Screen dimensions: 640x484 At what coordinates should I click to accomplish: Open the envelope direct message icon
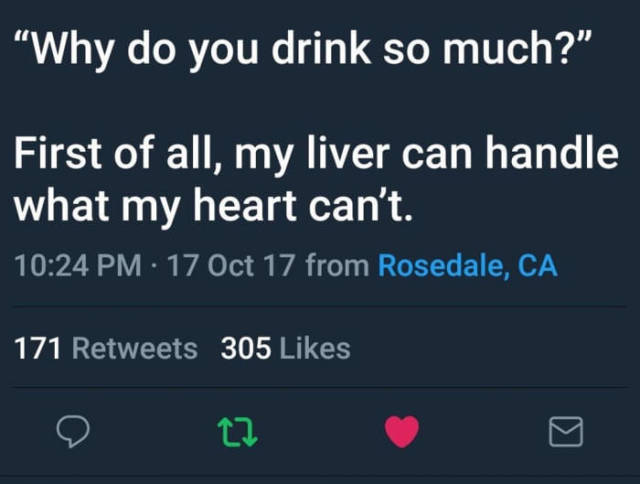pyautogui.click(x=566, y=431)
